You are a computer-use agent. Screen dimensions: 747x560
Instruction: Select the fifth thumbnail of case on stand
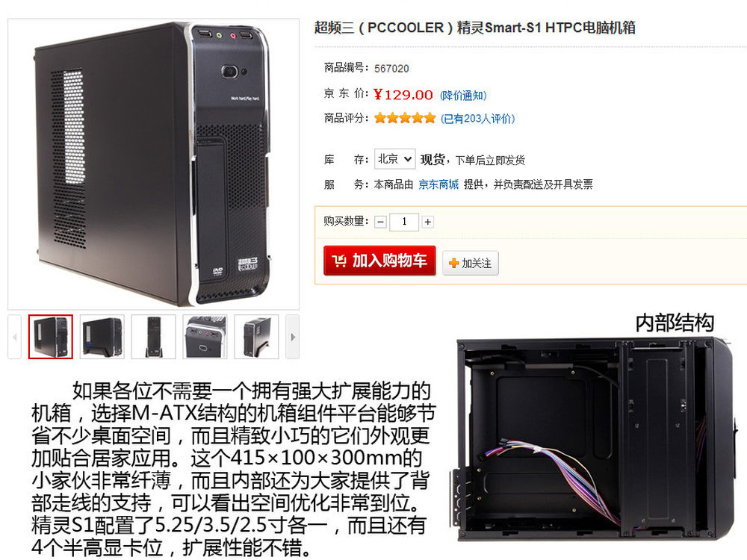(x=256, y=337)
